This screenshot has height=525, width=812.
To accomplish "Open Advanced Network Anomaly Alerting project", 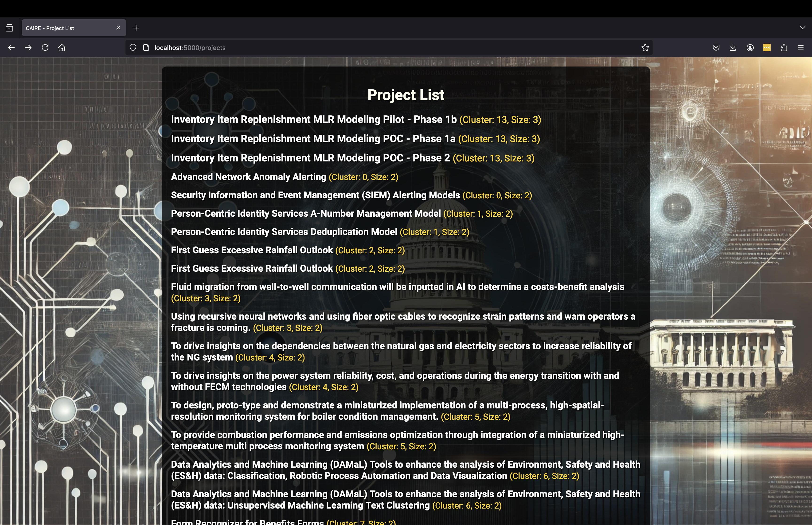I will coord(248,177).
